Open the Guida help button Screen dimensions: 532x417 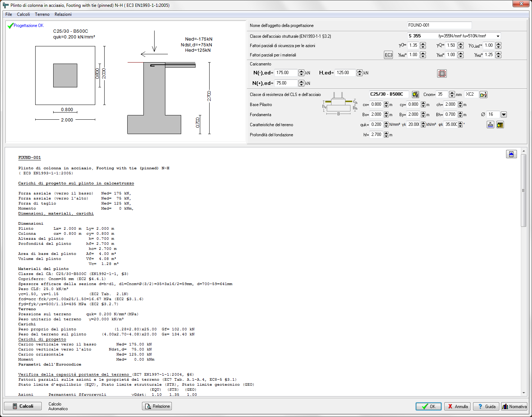tap(486, 407)
